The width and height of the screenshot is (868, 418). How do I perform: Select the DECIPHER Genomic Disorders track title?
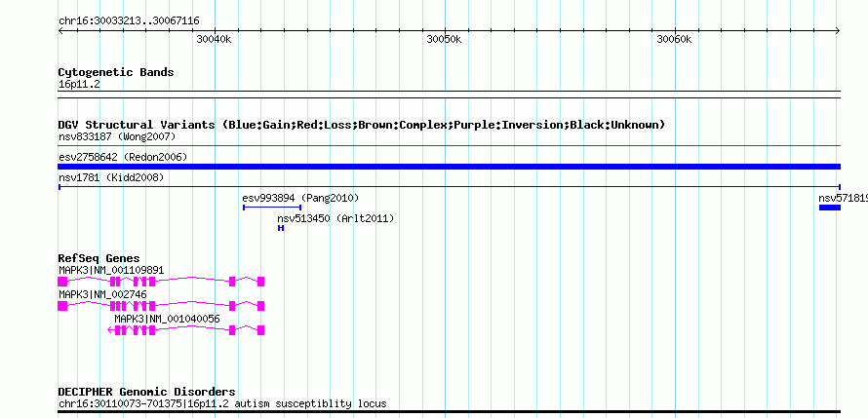coord(146,392)
